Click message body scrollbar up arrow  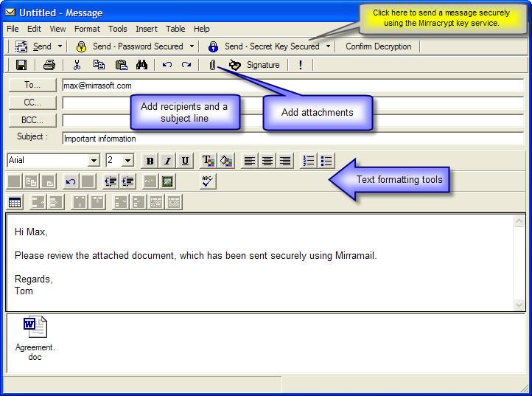[x=519, y=221]
